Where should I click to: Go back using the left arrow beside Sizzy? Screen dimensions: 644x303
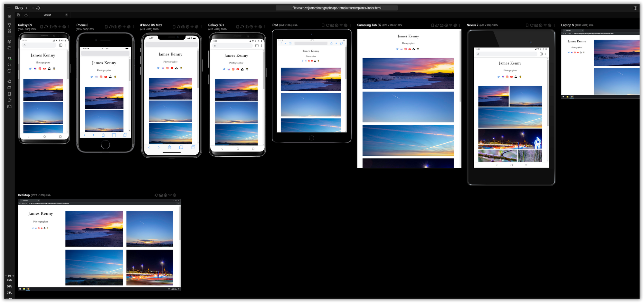(27, 8)
